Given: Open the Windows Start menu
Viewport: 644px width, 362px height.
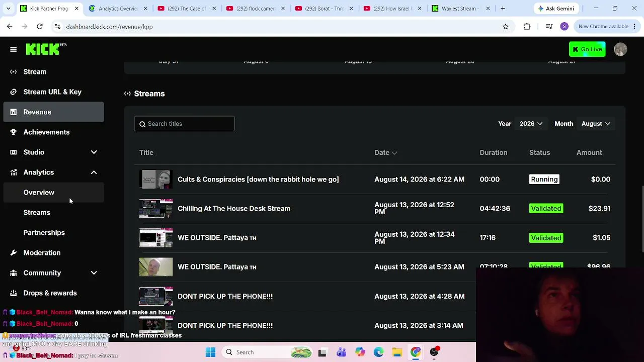Looking at the screenshot, I should pos(210,352).
